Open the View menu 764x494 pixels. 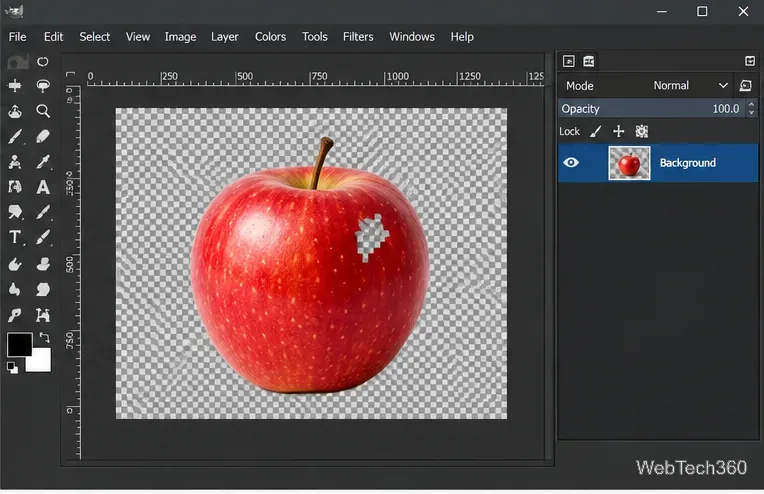(x=138, y=37)
